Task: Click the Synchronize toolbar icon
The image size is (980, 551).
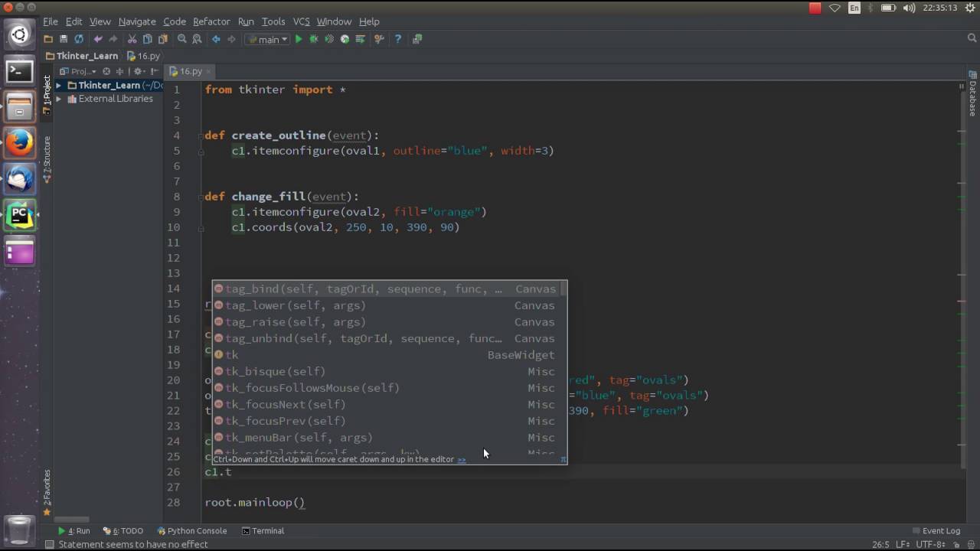Action: (x=79, y=39)
